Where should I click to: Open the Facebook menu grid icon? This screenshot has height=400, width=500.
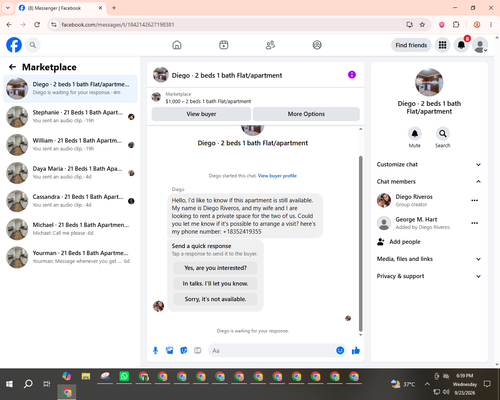click(442, 45)
